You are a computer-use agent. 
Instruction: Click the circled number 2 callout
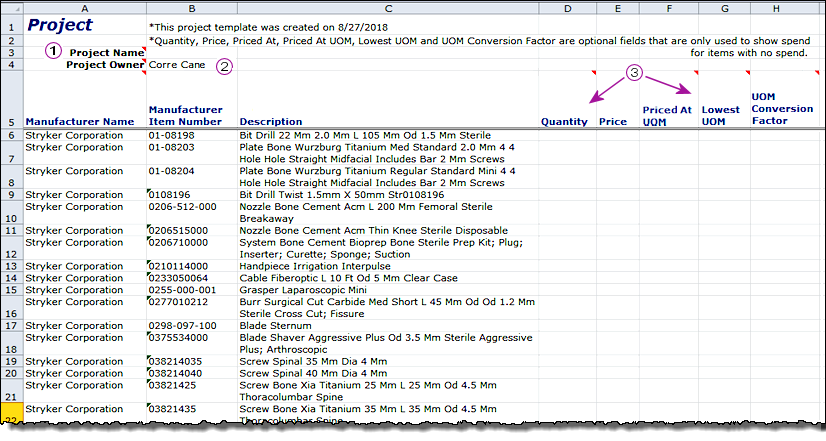[x=225, y=67]
